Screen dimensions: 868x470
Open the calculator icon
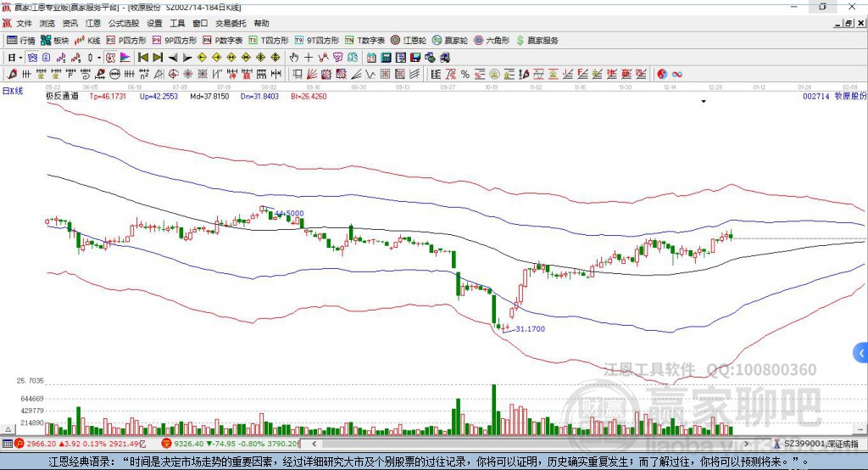(386, 58)
